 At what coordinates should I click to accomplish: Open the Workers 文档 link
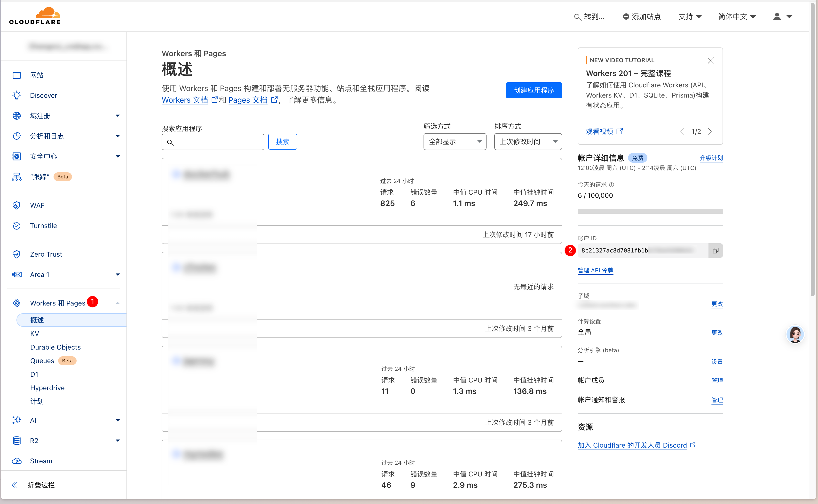click(185, 100)
